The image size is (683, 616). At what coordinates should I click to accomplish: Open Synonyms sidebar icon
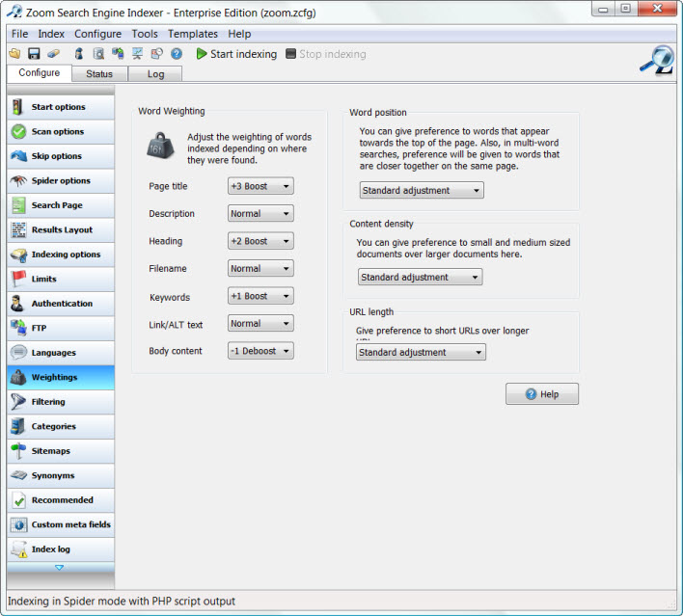pyautogui.click(x=18, y=475)
